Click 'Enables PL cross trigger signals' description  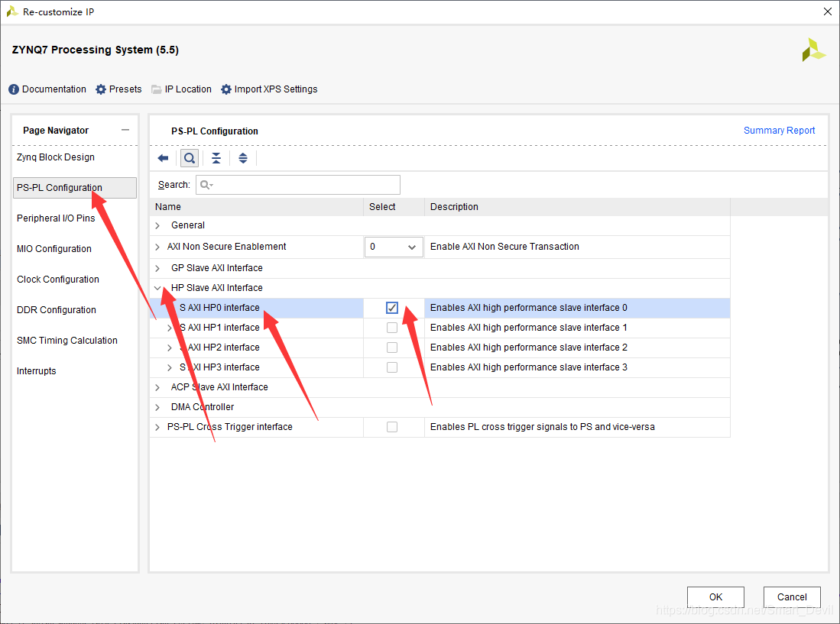tap(542, 427)
